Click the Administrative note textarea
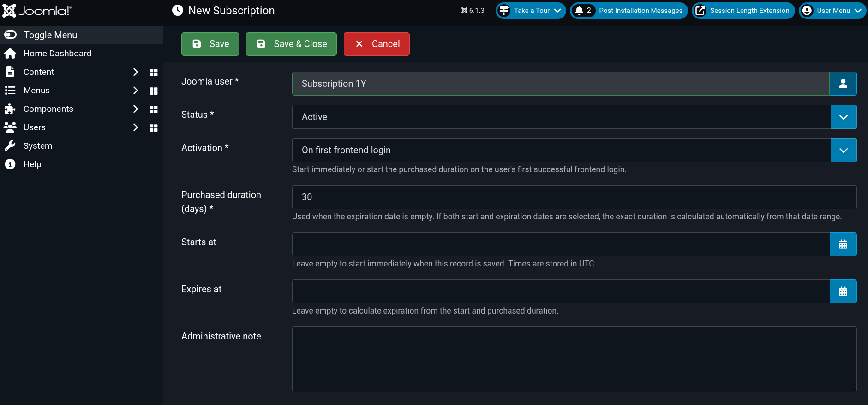The image size is (868, 405). (x=575, y=359)
